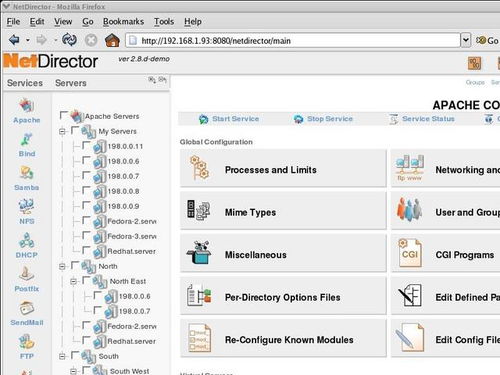Select the Bind service icon
The height and width of the screenshot is (375, 500).
point(26,140)
